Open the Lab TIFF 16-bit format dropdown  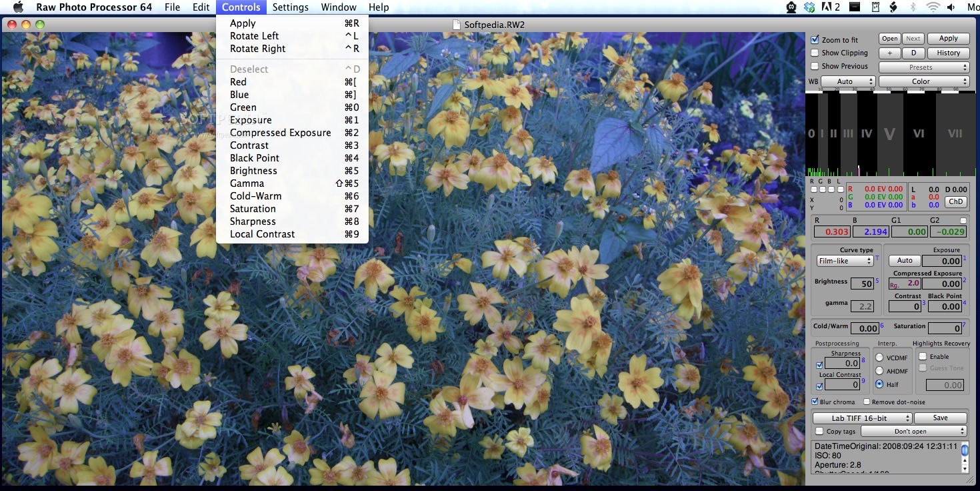(862, 418)
